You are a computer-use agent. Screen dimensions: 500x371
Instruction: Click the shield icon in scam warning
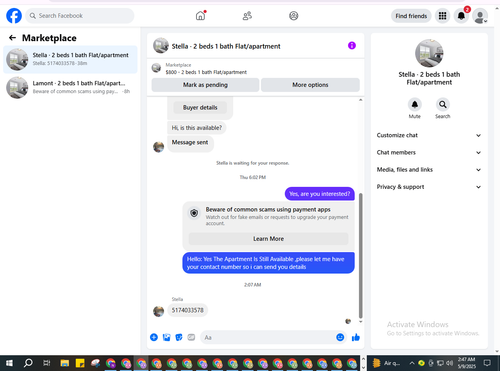coord(194,213)
